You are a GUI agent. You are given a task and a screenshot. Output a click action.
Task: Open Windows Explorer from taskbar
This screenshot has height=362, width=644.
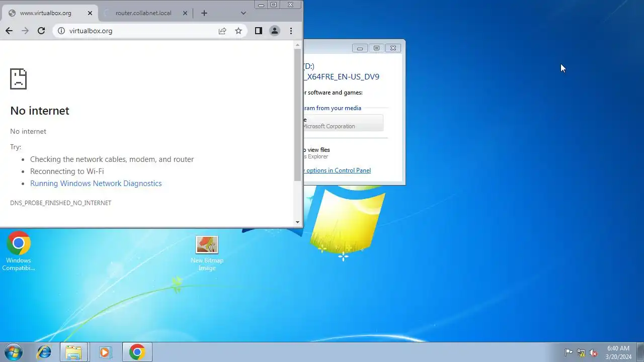(x=74, y=352)
